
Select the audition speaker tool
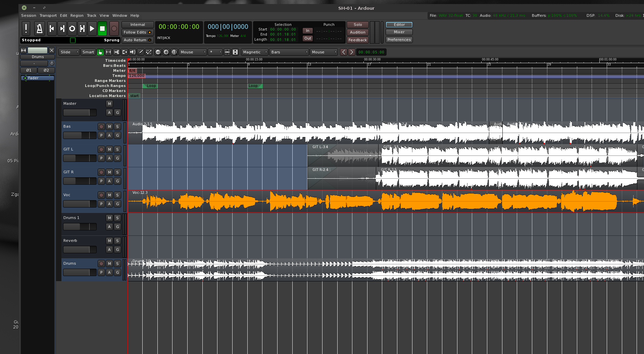pos(133,52)
